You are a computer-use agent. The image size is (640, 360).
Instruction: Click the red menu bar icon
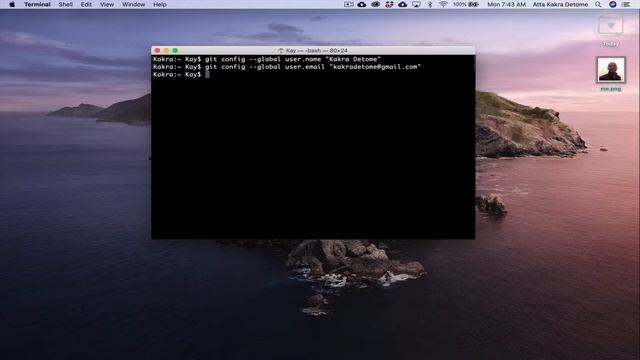pyautogui.click(x=389, y=4)
